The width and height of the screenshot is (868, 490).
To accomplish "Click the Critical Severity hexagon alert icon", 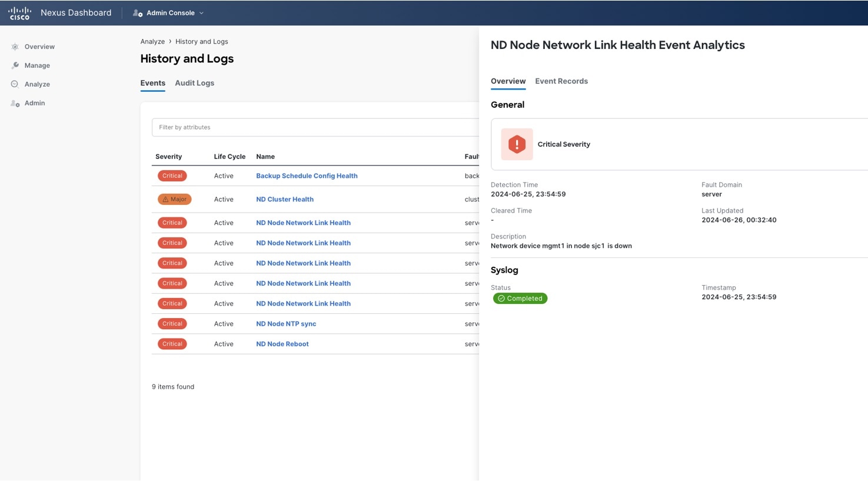I will point(517,144).
